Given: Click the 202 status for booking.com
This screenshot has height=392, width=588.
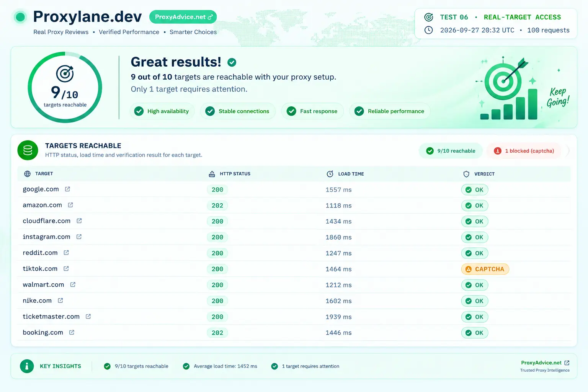Looking at the screenshot, I should [217, 333].
